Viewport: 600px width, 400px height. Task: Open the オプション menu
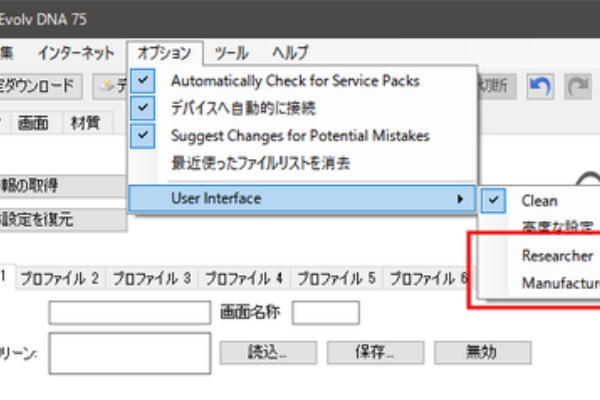pyautogui.click(x=165, y=52)
